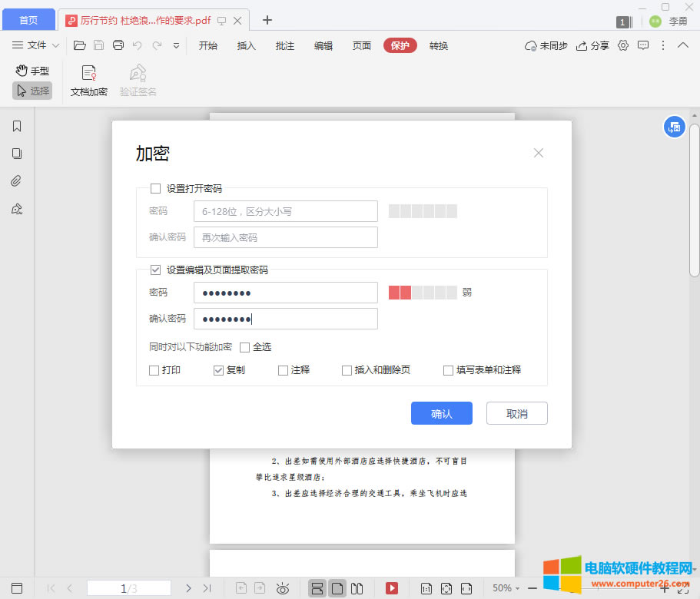This screenshot has width=700, height=599.
Task: Uncheck the 复制 copy permission checkbox
Action: tap(218, 370)
